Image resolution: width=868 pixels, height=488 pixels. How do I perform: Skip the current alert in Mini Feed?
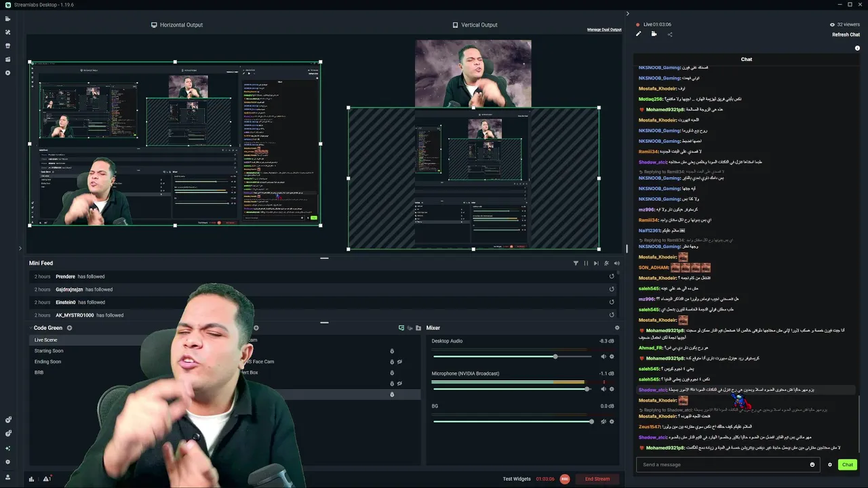tap(596, 263)
